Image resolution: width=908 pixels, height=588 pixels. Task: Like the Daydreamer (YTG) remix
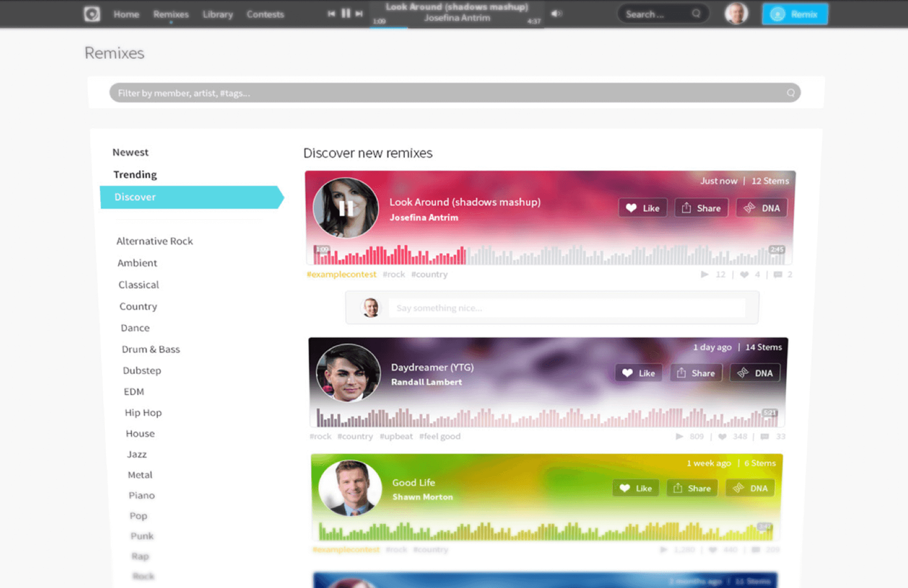[x=639, y=373]
